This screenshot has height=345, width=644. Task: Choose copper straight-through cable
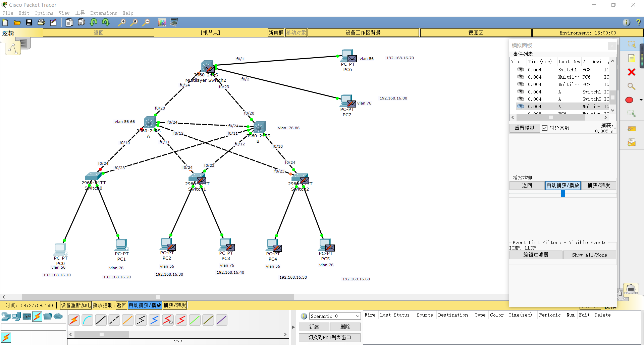click(x=101, y=320)
